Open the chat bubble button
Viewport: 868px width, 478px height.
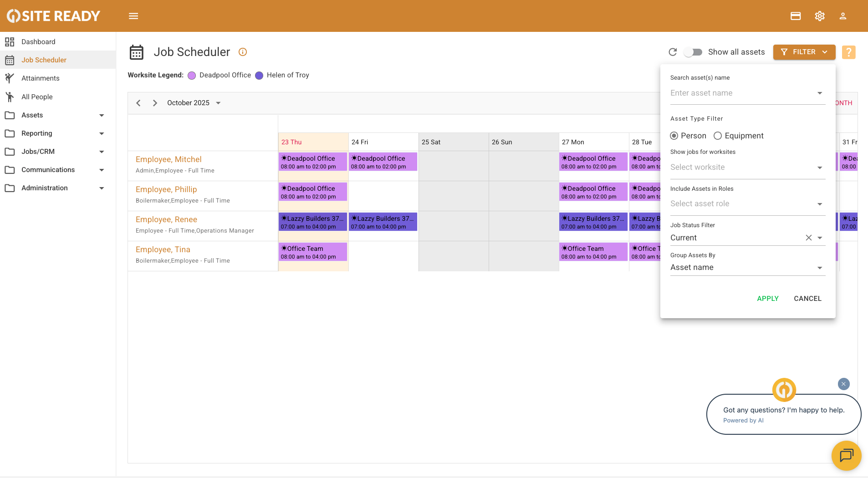[846, 455]
